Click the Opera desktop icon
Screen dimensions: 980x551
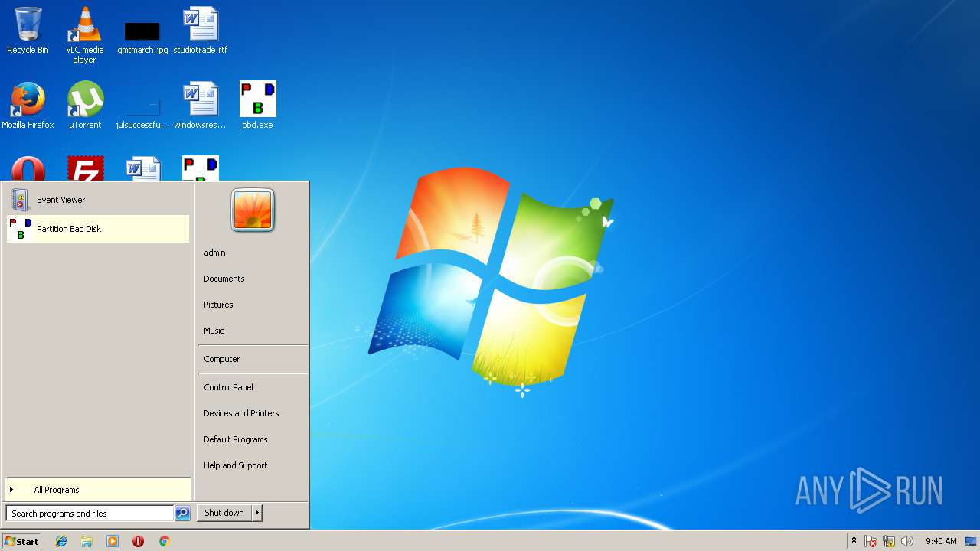coord(28,168)
